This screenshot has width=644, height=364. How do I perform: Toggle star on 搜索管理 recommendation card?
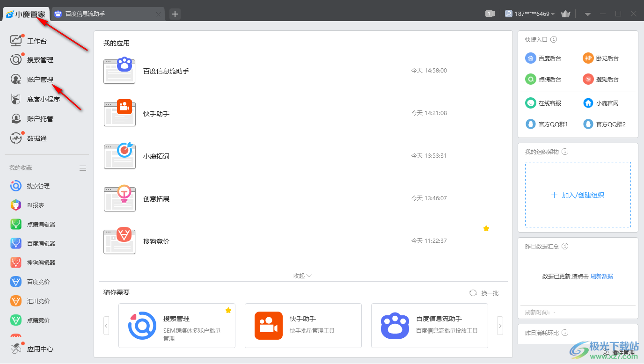click(228, 310)
